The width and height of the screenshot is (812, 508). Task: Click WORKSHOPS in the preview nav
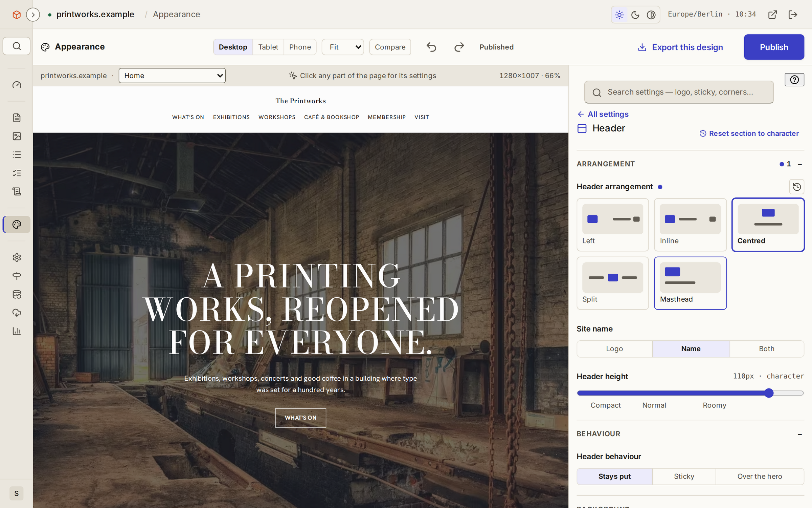[277, 117]
